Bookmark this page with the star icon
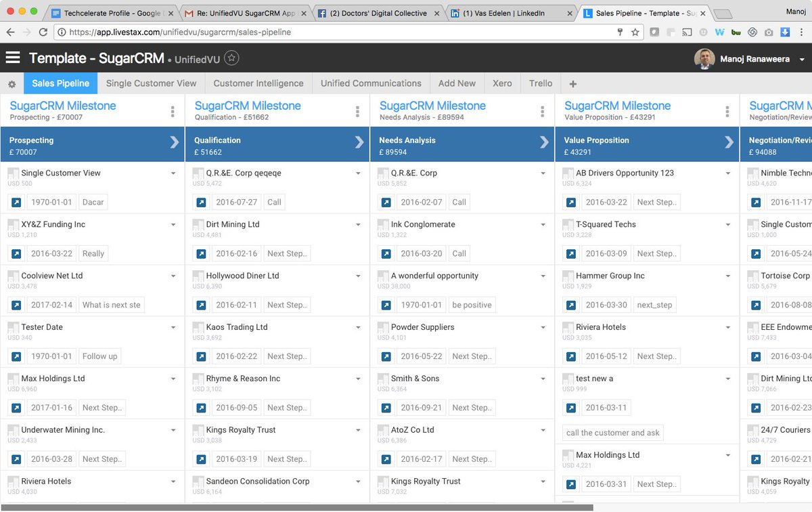 pos(635,32)
